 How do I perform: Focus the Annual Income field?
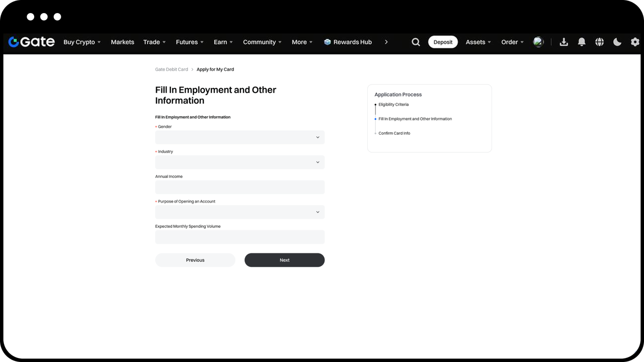pos(240,187)
